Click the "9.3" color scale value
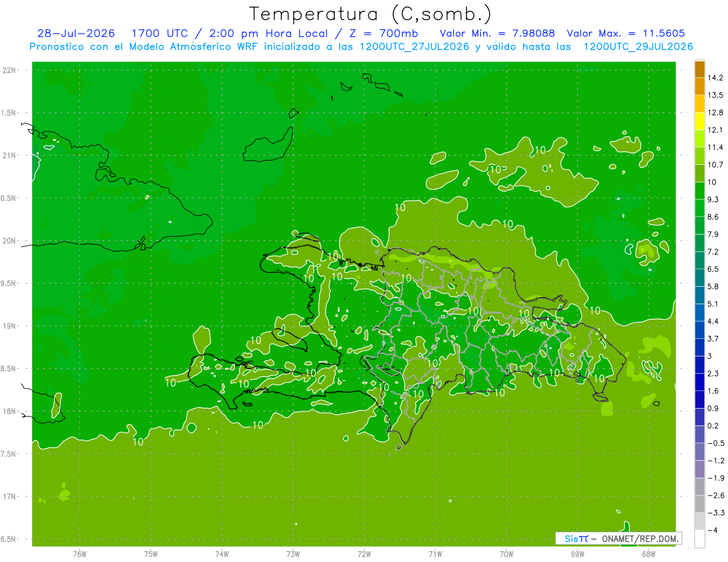 coord(713,199)
